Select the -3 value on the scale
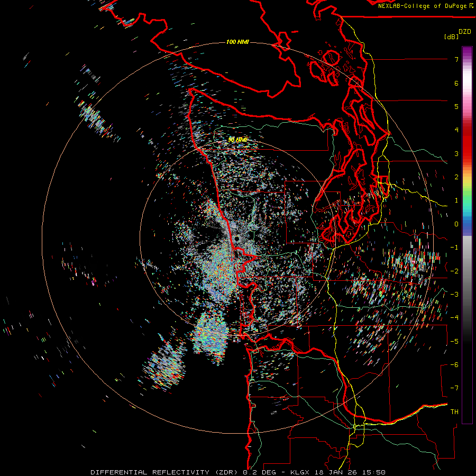Image resolution: width=476 pixels, height=476 pixels. tap(454, 295)
